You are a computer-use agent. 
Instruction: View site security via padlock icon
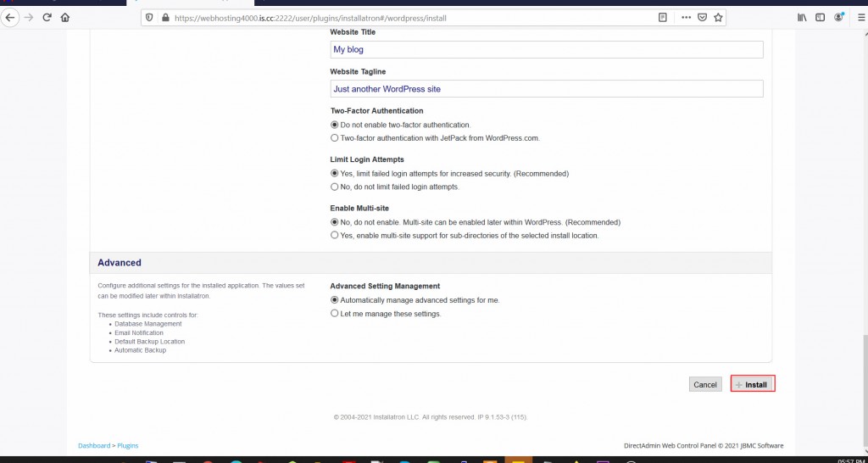click(164, 18)
